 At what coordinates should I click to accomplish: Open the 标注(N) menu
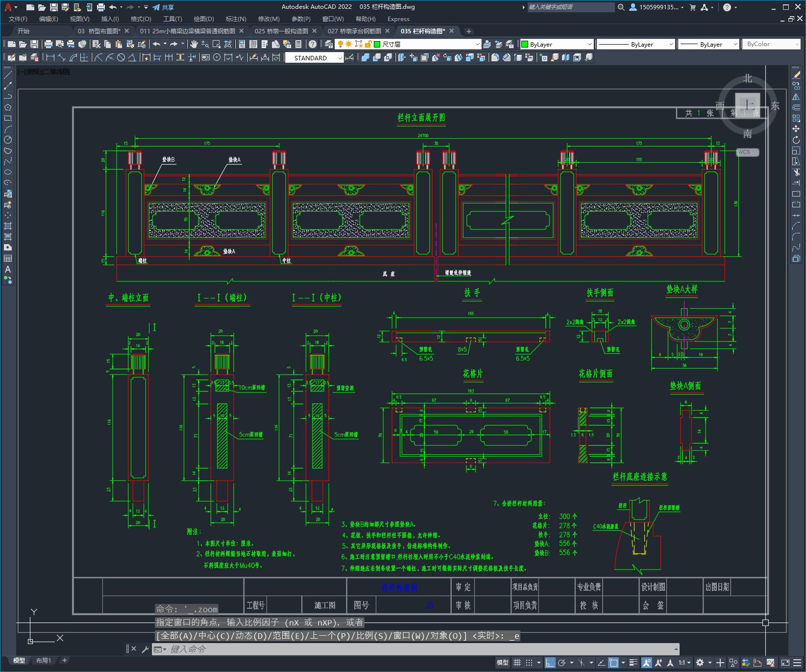click(236, 19)
